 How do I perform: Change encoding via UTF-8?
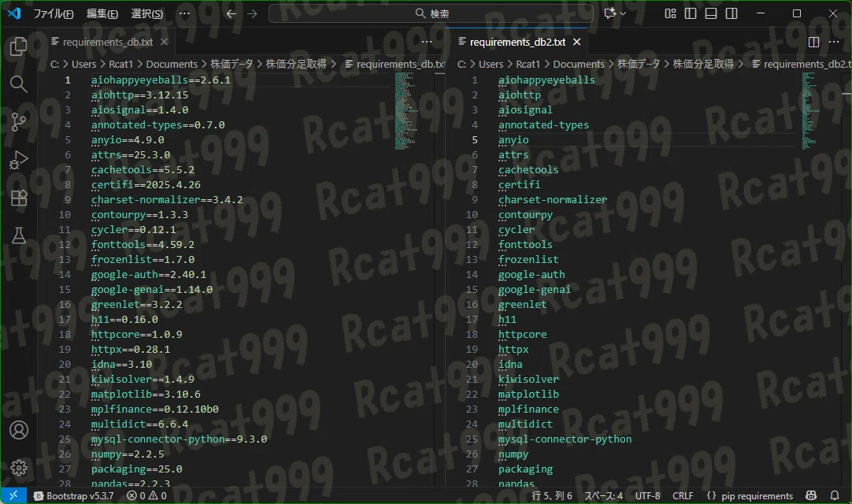tap(648, 496)
